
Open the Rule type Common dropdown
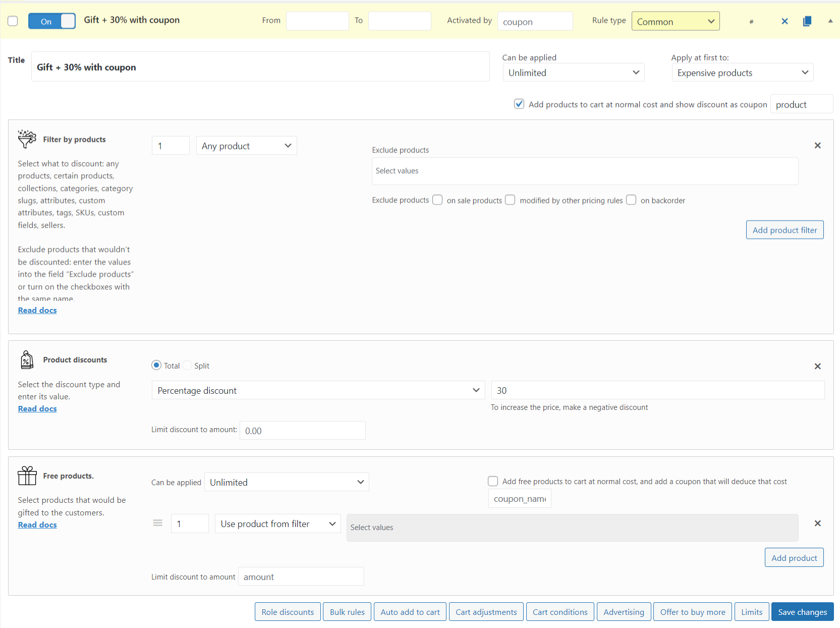pyautogui.click(x=676, y=21)
